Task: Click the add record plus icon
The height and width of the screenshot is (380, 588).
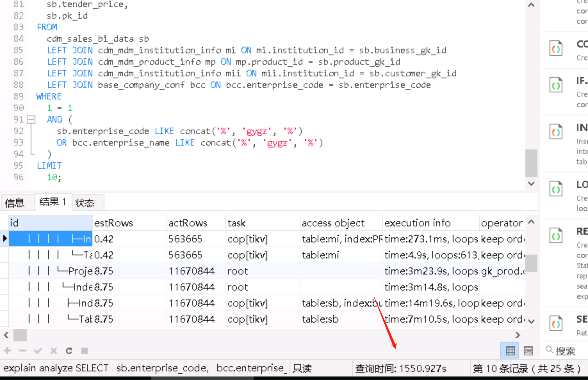Action: coord(8,350)
